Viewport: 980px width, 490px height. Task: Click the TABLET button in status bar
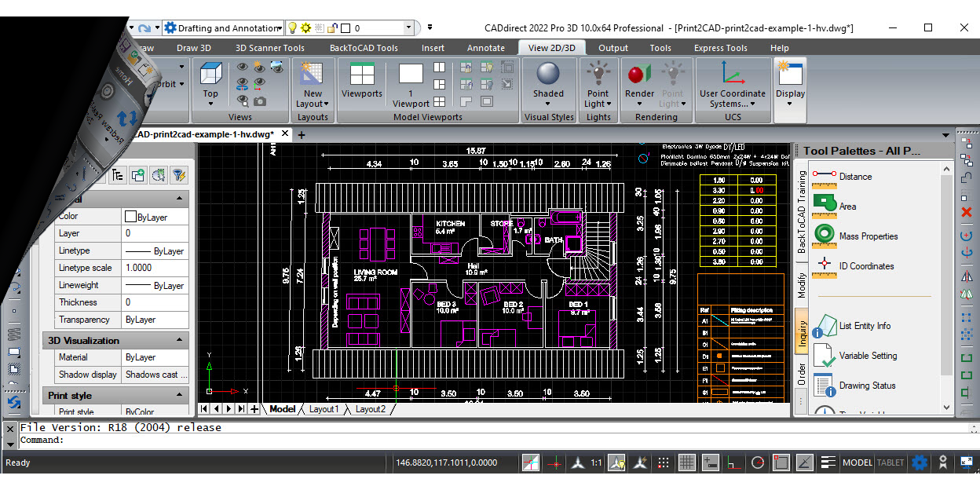890,463
